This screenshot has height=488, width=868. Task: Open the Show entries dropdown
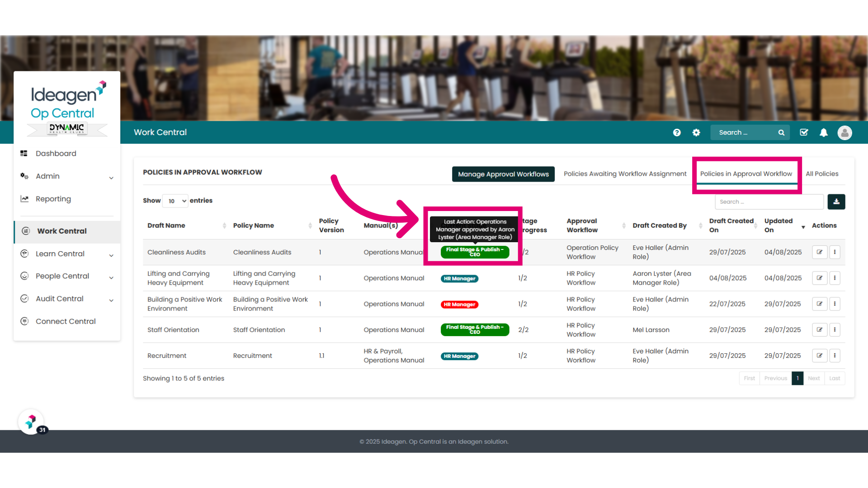coord(175,201)
